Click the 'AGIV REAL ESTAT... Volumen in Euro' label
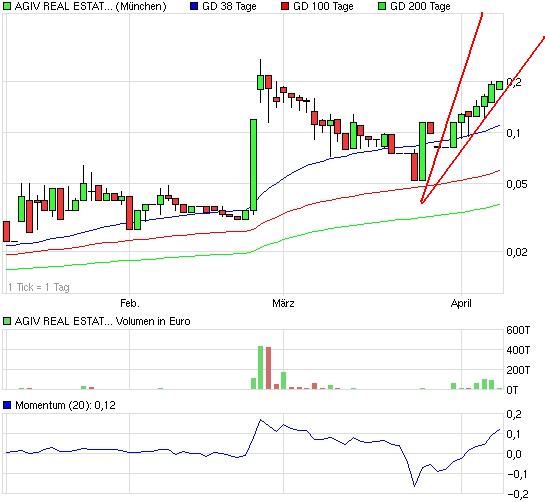The width and height of the screenshot is (545, 502). pyautogui.click(x=102, y=321)
